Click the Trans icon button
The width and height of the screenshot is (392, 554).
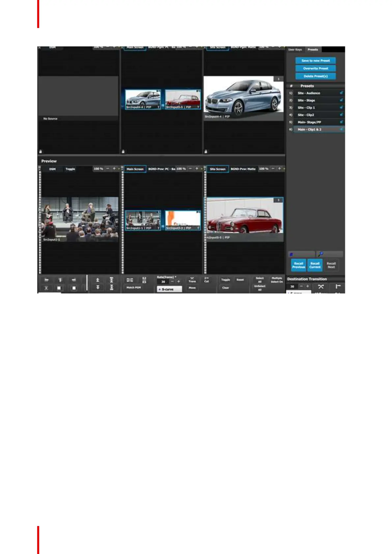(192, 280)
